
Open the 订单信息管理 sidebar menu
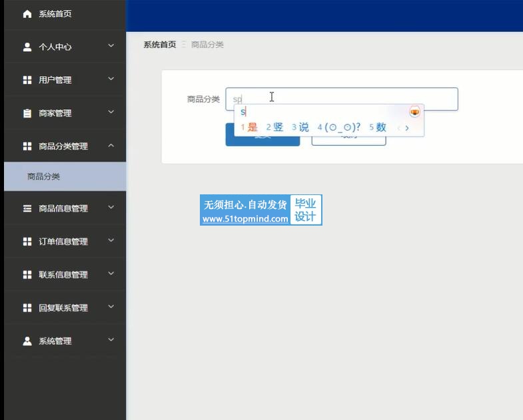click(65, 242)
